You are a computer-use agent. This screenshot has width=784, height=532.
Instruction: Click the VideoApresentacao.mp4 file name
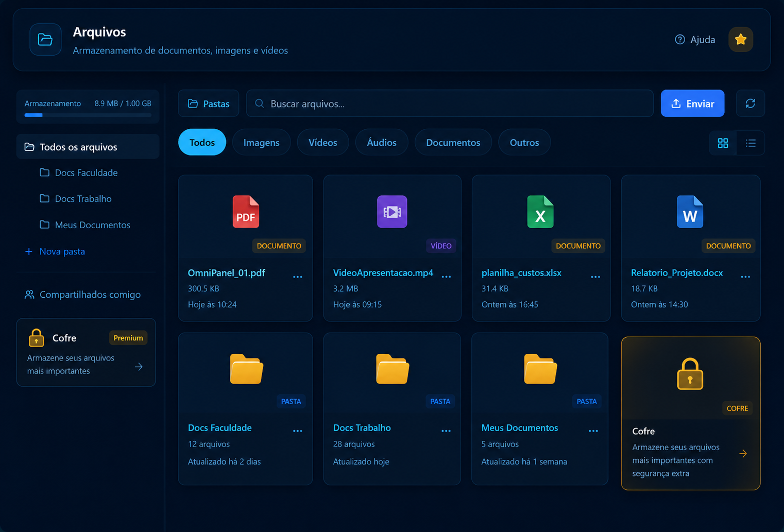pyautogui.click(x=383, y=273)
